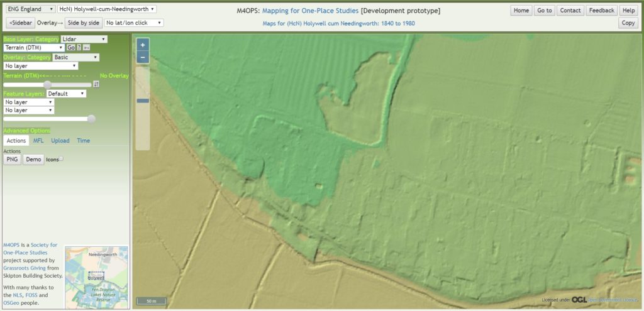Viewport: 644px width, 311px height.
Task: Click the Feedback button
Action: tap(601, 11)
